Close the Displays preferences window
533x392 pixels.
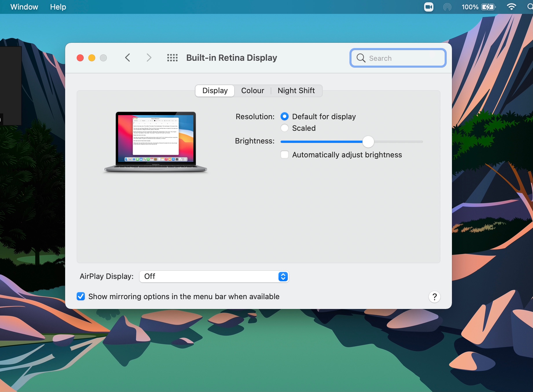coord(80,58)
